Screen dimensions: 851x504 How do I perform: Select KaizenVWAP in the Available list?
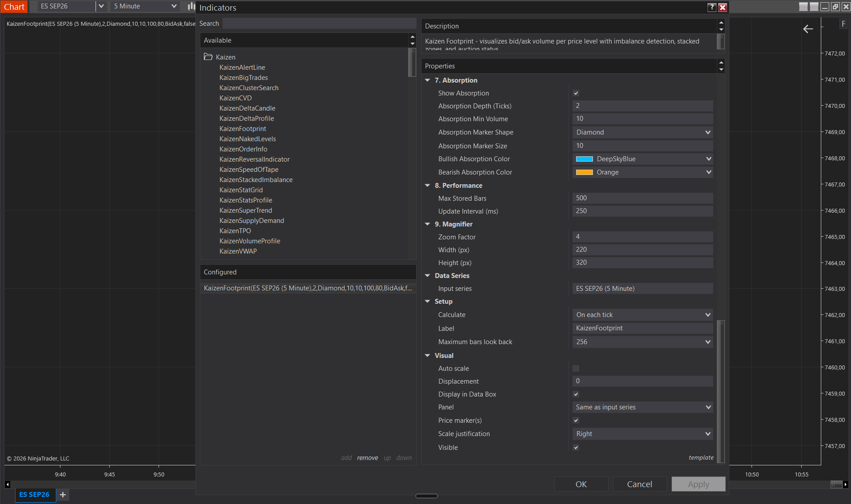tap(238, 251)
